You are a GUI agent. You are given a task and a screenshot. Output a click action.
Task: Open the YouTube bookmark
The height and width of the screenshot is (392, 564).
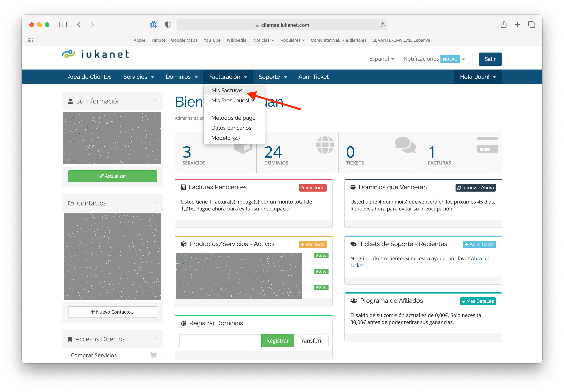pos(212,40)
